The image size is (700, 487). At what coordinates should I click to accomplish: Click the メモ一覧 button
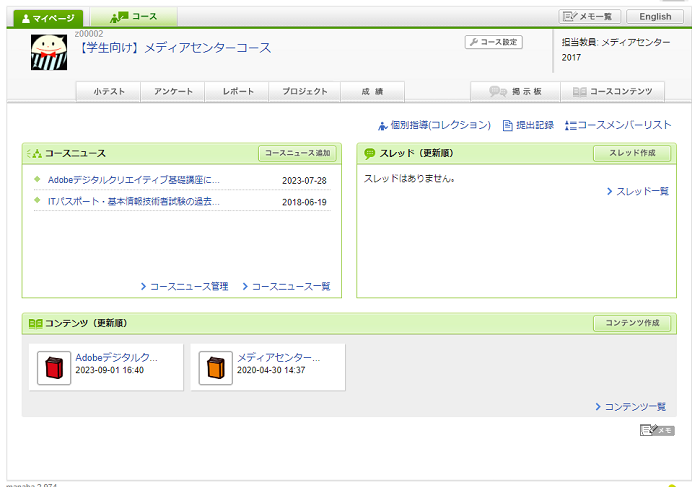coord(590,17)
